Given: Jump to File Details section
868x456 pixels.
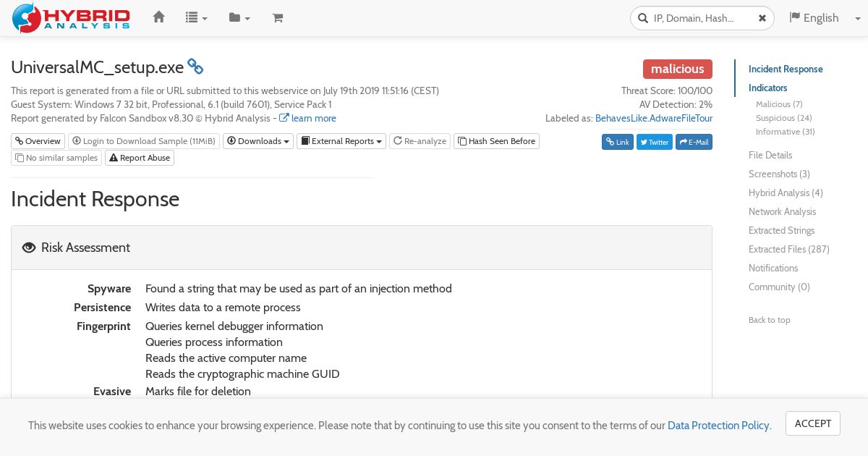Looking at the screenshot, I should 770,155.
